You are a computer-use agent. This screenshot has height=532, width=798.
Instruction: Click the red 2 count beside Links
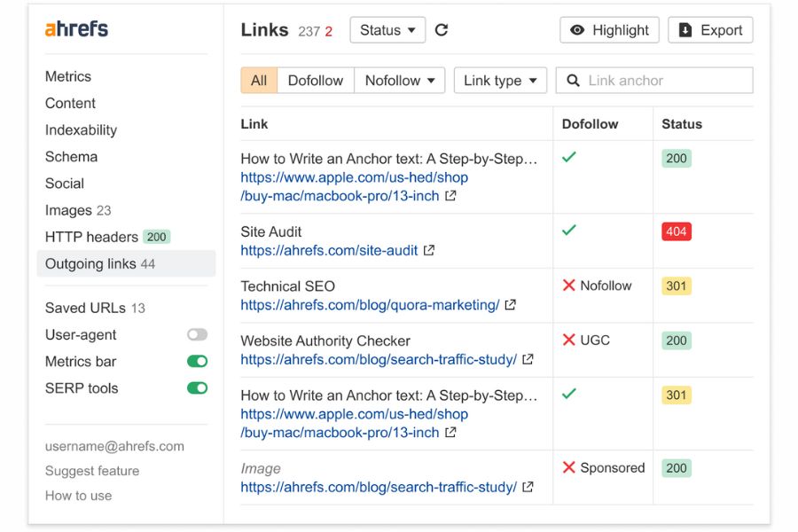329,32
